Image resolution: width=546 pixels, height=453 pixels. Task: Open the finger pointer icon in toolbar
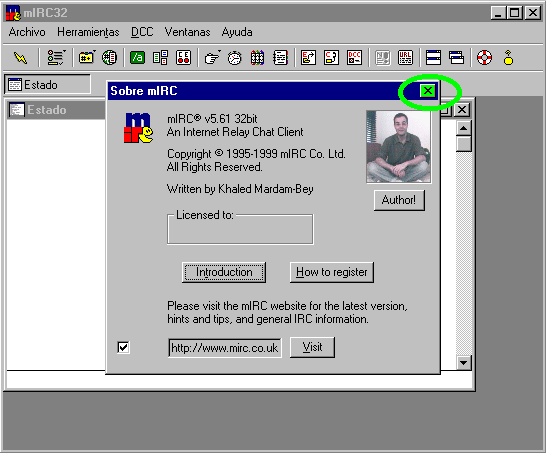click(212, 57)
